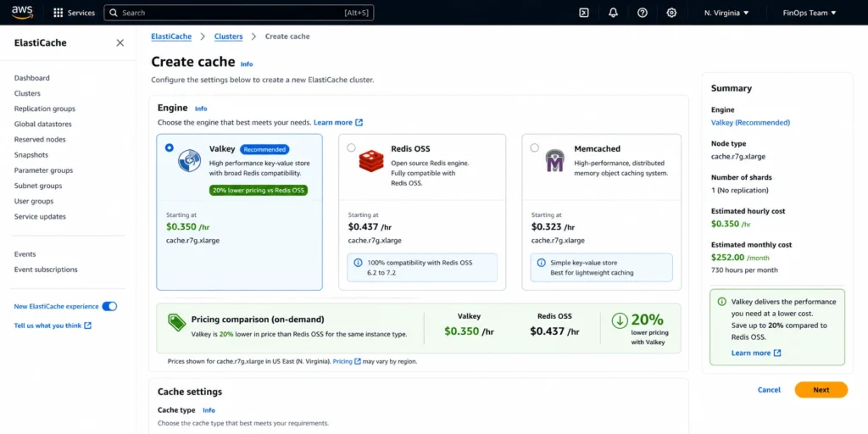Click the green pricing tag icon

(176, 323)
